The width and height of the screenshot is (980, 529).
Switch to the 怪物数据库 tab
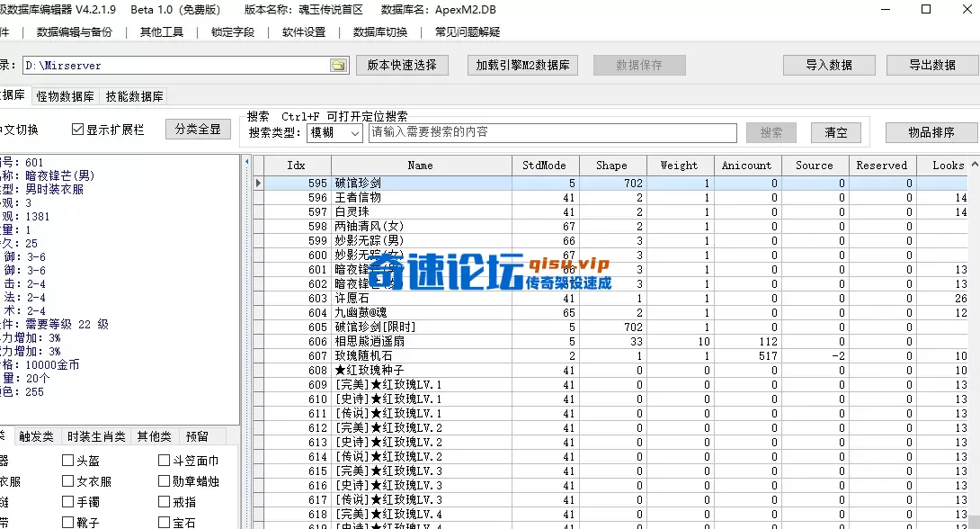(x=63, y=96)
